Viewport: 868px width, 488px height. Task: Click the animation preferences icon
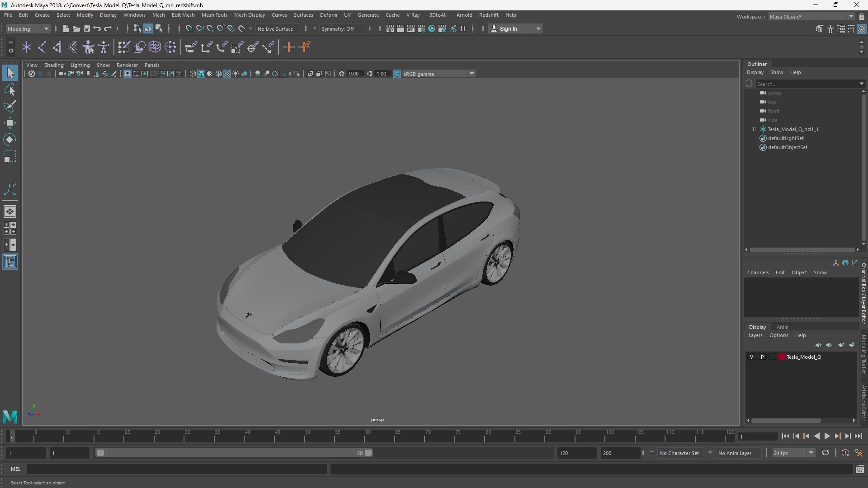[x=859, y=453]
